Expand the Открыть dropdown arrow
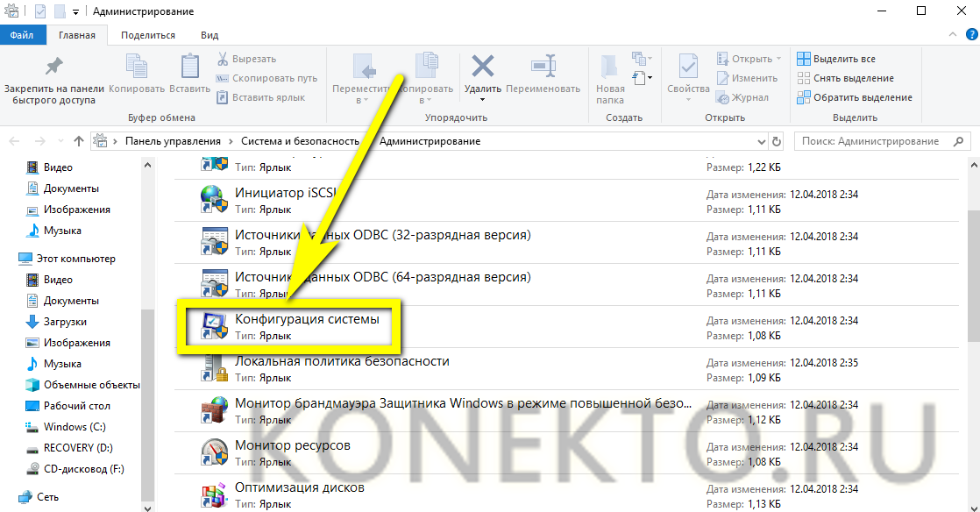Viewport: 980px width, 512px height. pos(778,60)
